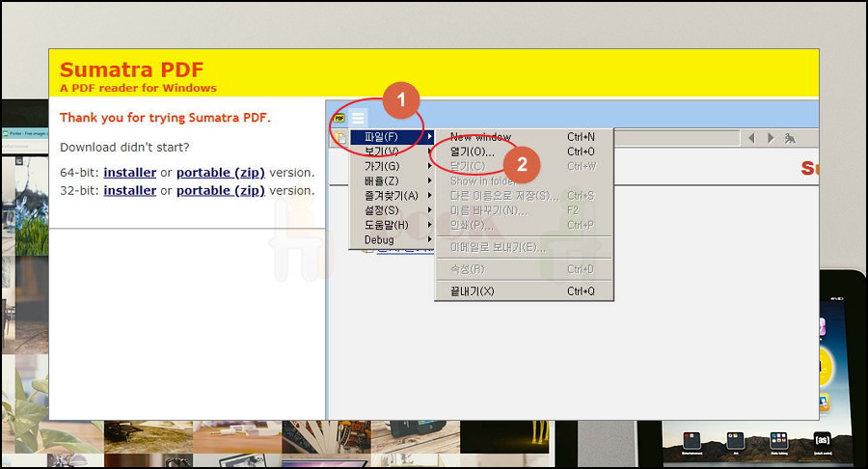Click 이름 바꾸기(N)... rename entry
Screen dimensions: 868x469
click(524, 210)
